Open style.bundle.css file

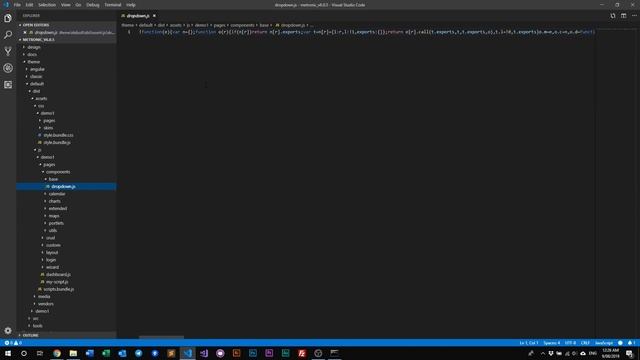pyautogui.click(x=58, y=135)
